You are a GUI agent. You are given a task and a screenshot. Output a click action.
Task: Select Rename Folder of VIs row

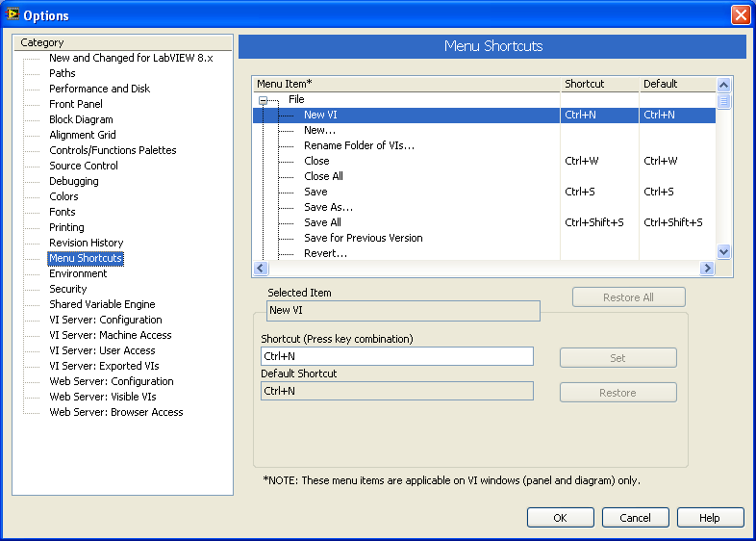click(x=359, y=145)
